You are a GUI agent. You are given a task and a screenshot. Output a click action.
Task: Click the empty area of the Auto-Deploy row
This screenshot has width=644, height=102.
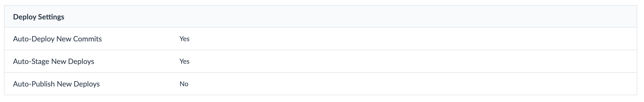413,39
